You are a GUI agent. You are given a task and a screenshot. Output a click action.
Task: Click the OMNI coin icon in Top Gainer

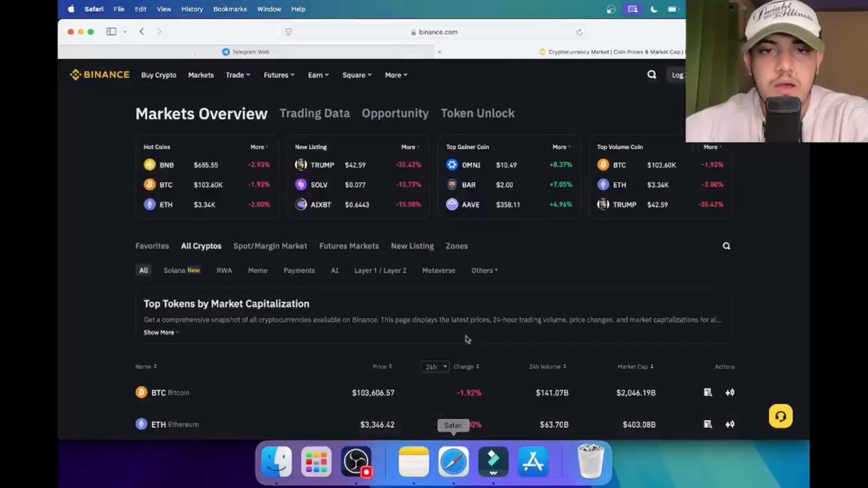pos(452,165)
